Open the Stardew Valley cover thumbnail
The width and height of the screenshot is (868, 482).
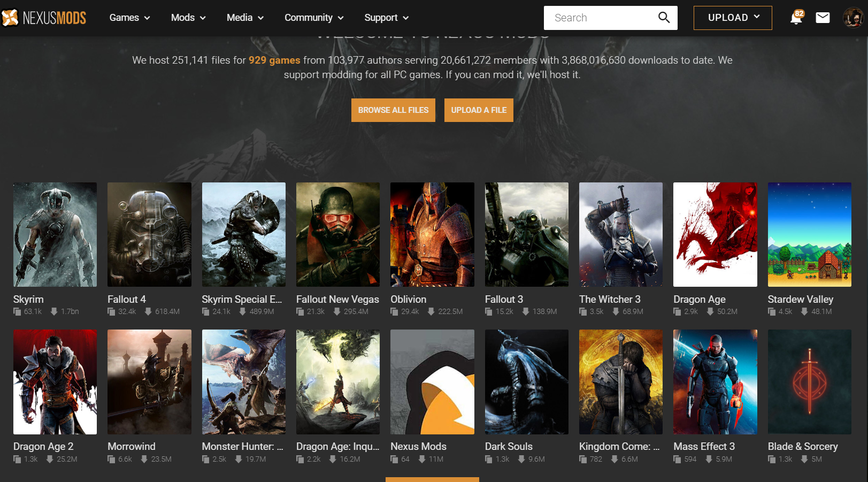(810, 234)
